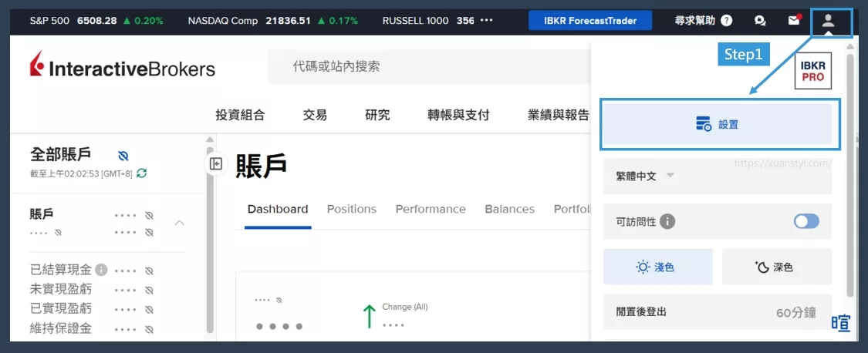Click the 全部賬戶 heading
The width and height of the screenshot is (868, 353).
click(x=60, y=154)
